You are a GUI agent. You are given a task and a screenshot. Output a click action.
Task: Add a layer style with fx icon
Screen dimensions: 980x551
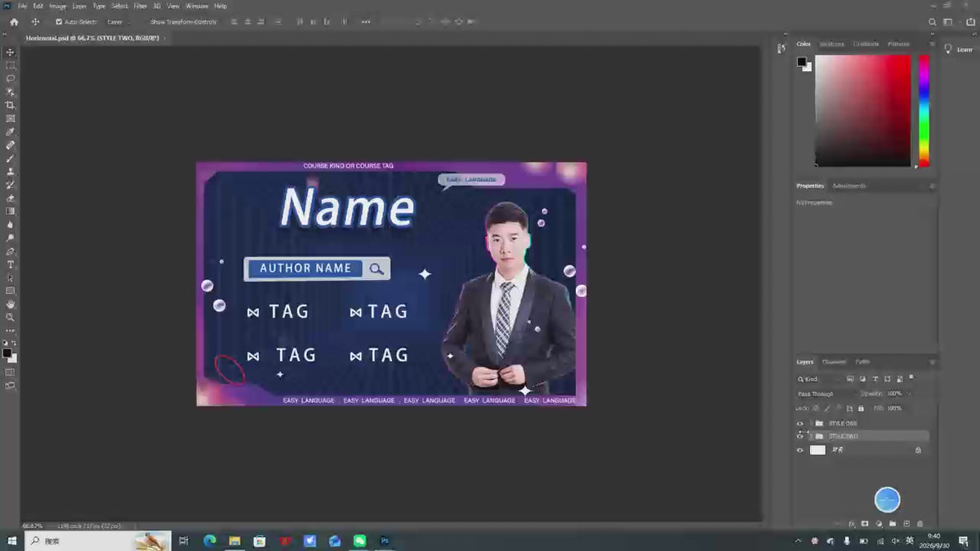point(852,524)
